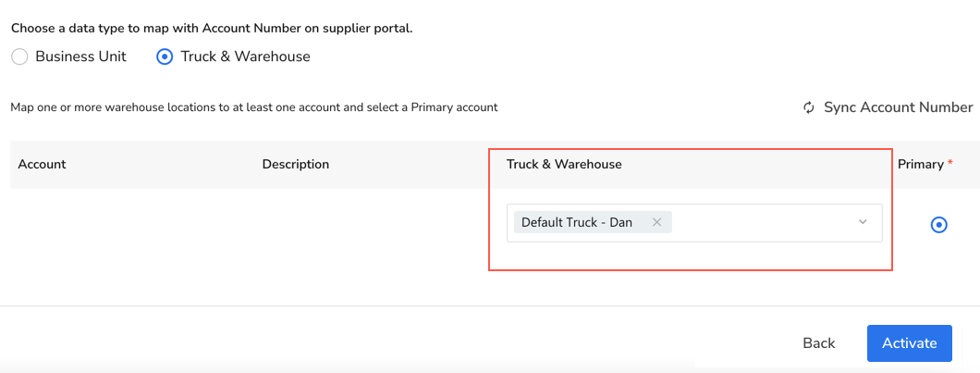The width and height of the screenshot is (980, 373).
Task: Click the Truck & Warehouse option label text
Action: (245, 56)
